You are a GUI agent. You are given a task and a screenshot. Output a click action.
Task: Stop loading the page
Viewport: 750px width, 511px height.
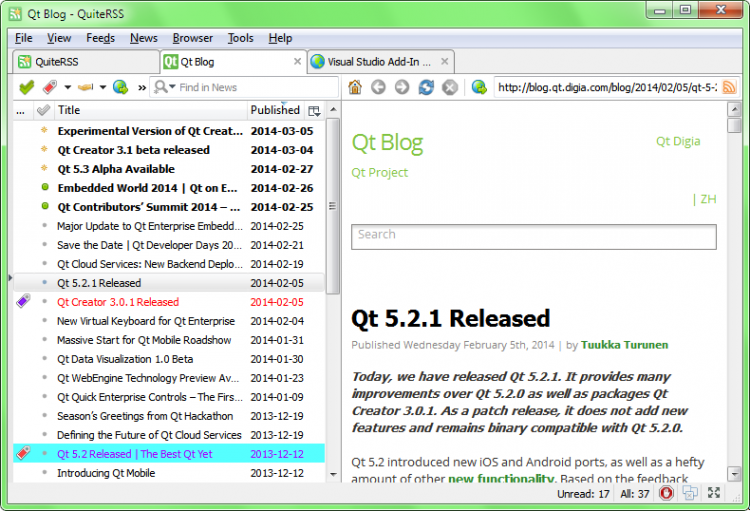click(450, 87)
